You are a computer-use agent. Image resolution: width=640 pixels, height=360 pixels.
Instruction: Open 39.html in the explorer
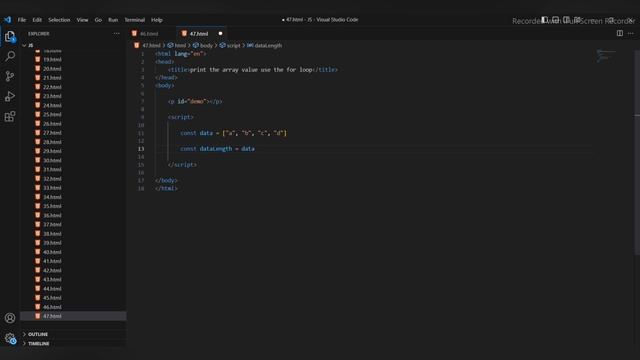[52, 243]
